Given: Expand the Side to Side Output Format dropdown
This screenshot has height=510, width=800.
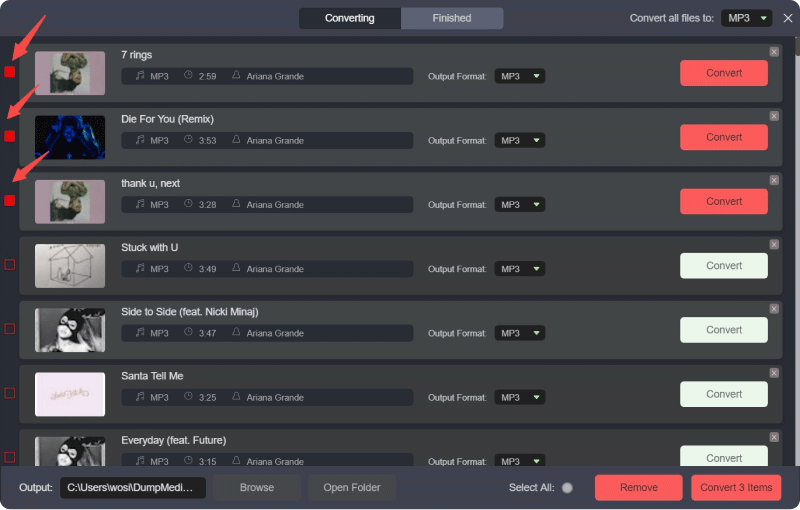Looking at the screenshot, I should point(520,333).
